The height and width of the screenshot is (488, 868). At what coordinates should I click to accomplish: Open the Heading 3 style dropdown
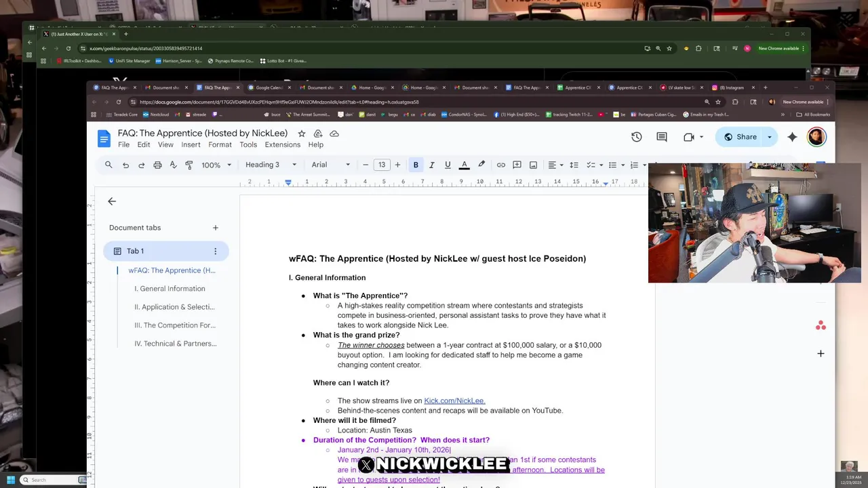point(271,165)
